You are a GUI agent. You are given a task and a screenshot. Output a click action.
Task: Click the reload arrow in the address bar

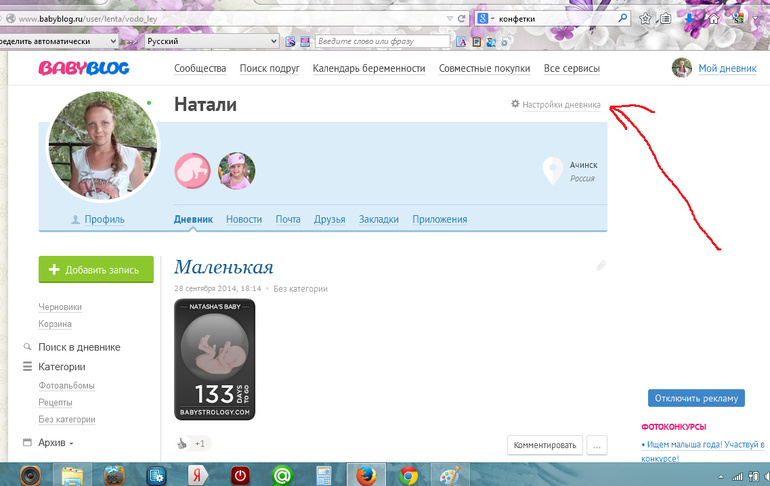pos(460,18)
